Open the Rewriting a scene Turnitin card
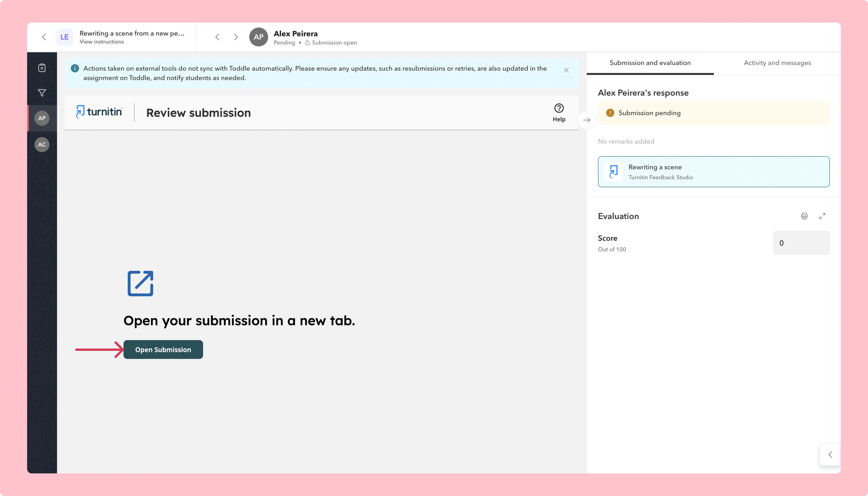Viewport: 868px width, 496px height. point(714,172)
